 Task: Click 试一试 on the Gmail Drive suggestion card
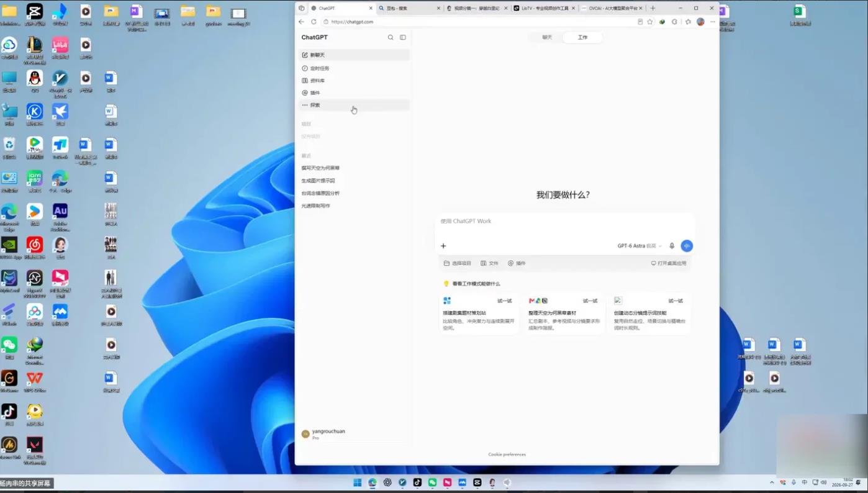pos(590,301)
